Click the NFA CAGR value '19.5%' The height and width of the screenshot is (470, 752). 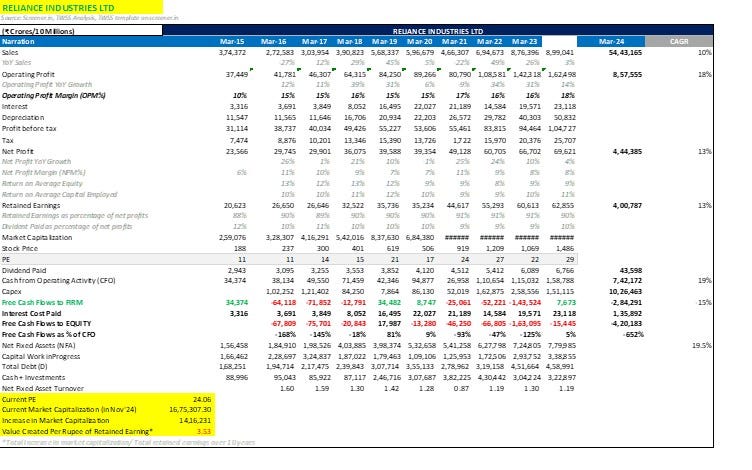pyautogui.click(x=702, y=346)
